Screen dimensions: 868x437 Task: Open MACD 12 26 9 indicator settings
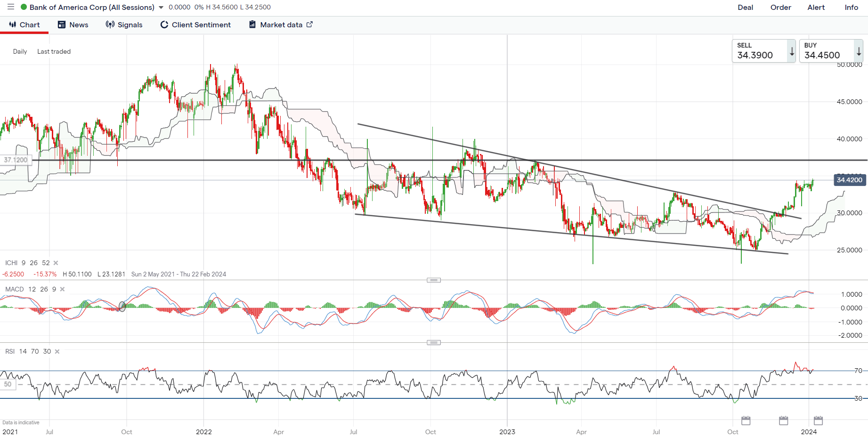(x=31, y=290)
